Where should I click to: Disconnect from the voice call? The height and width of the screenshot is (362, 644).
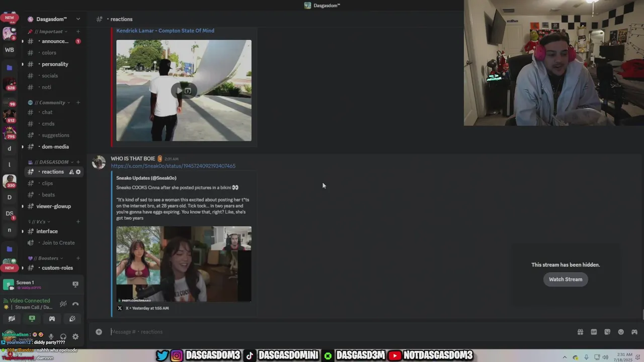tap(75, 304)
